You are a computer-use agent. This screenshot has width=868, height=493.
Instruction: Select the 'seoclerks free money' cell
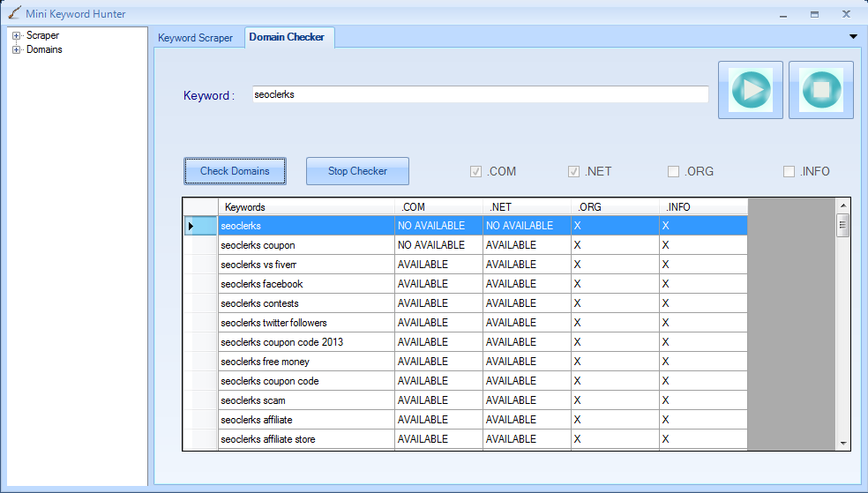pos(306,362)
